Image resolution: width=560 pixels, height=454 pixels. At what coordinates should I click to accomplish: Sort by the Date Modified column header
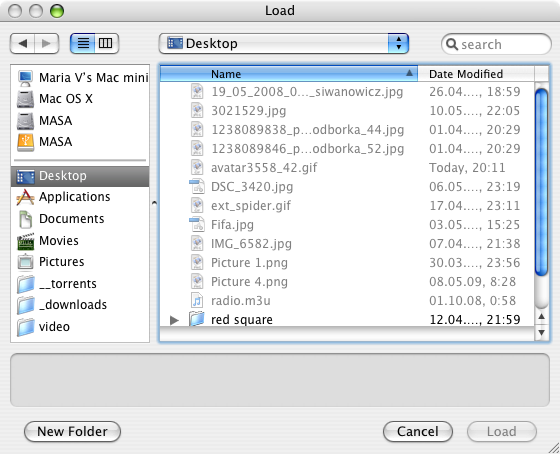click(x=476, y=74)
